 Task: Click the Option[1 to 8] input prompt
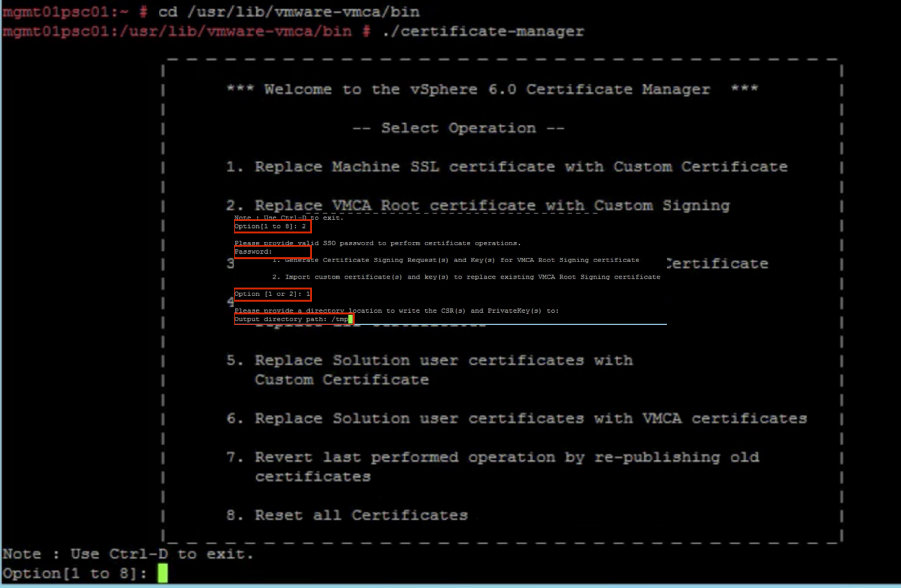pos(272,226)
